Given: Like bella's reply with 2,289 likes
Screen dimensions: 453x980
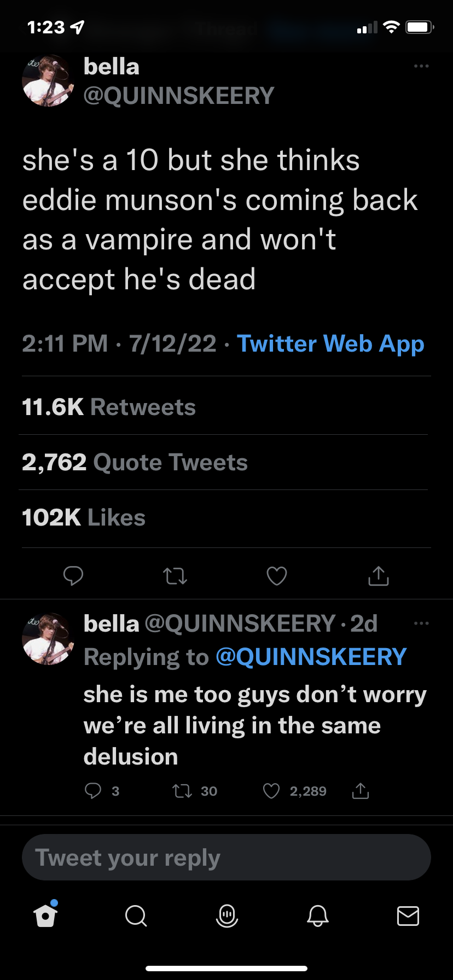Looking at the screenshot, I should click(x=271, y=791).
